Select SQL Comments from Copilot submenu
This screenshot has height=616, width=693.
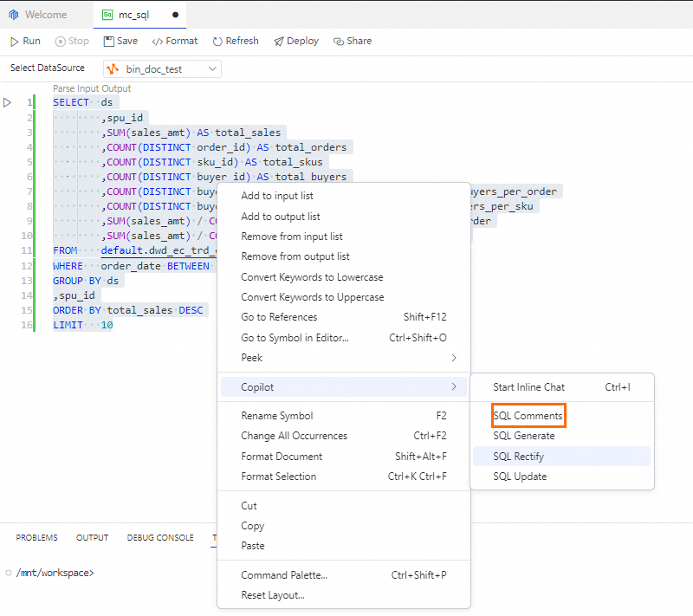tap(528, 416)
